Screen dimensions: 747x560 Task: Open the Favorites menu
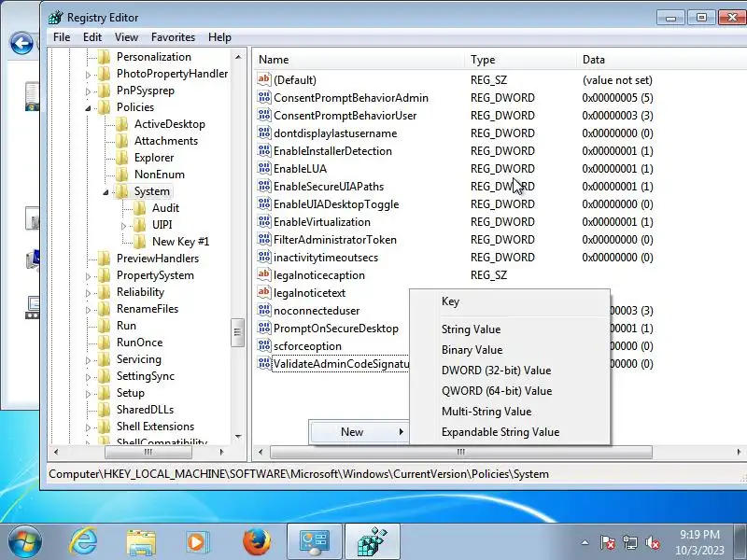(x=173, y=37)
